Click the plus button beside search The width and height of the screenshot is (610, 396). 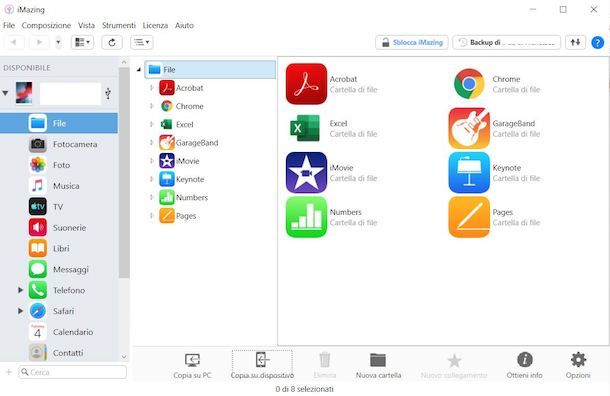coord(9,372)
